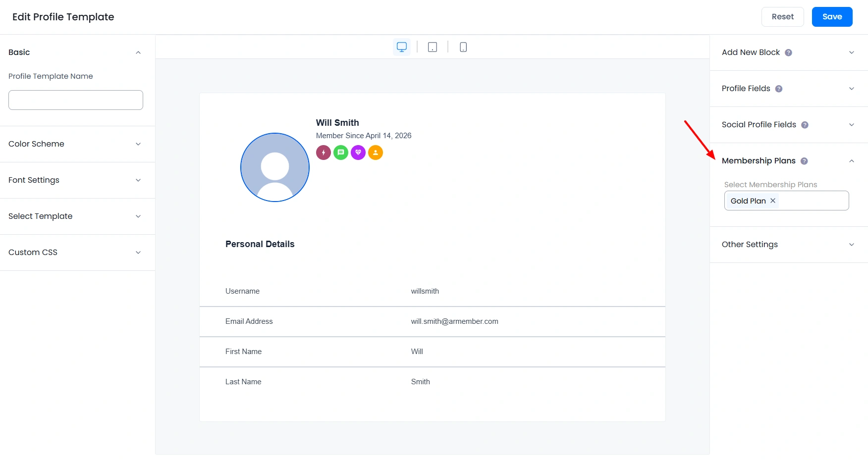Screen dimensions: 868x462
Task: Select the desktop preview icon
Action: [x=401, y=47]
